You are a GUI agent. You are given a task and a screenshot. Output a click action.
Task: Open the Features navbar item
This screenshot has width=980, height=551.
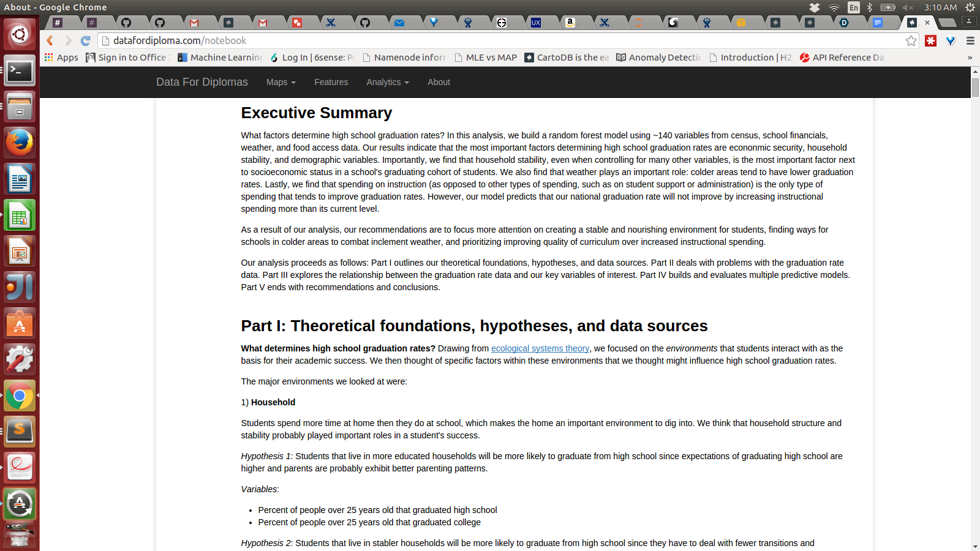pyautogui.click(x=331, y=82)
